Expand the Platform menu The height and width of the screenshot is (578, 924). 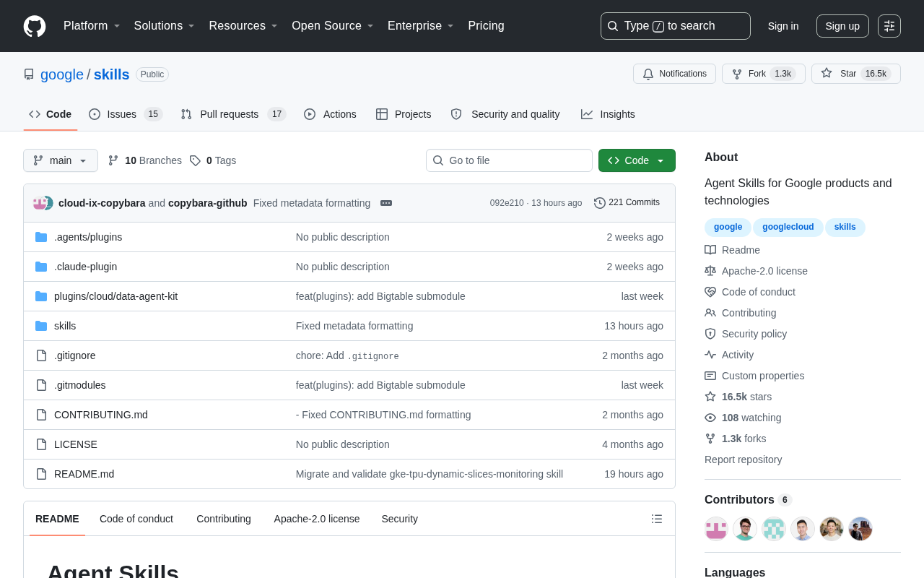pyautogui.click(x=92, y=26)
